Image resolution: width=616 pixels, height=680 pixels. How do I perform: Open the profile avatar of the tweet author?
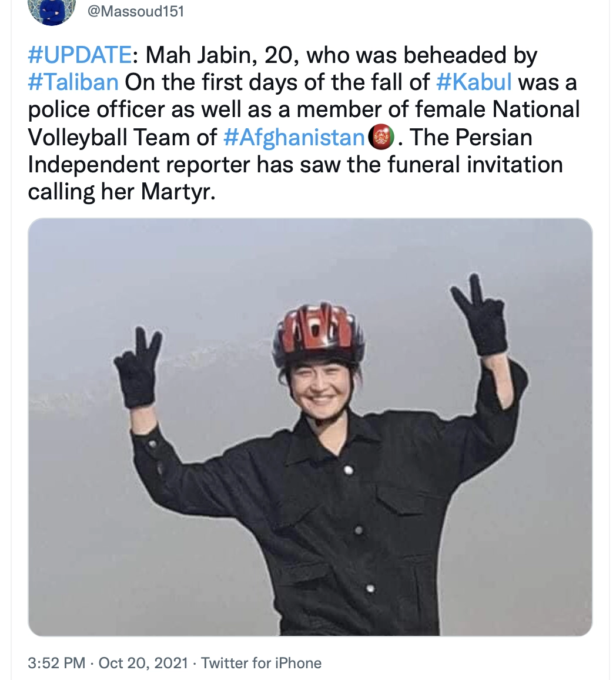pos(52,11)
